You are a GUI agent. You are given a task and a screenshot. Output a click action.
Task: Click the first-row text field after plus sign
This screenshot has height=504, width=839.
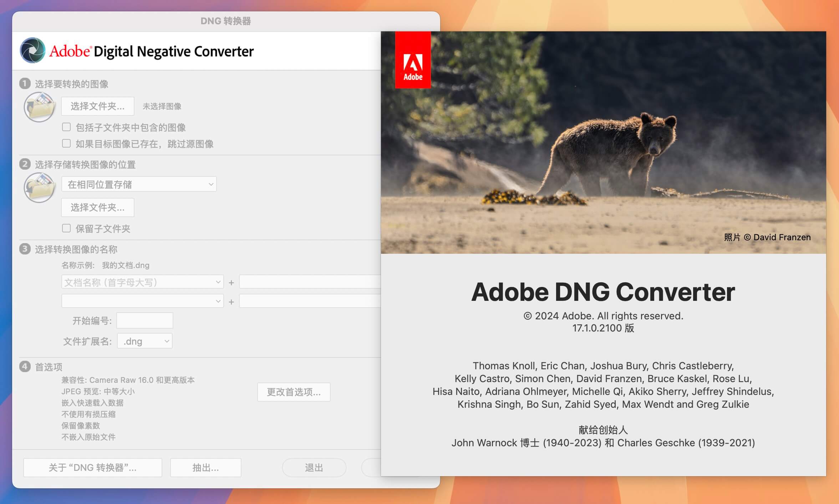tap(310, 282)
